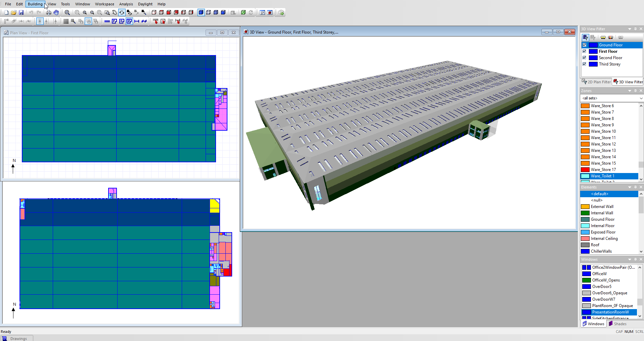The height and width of the screenshot is (341, 644).
Task: Uncheck the Ground Floor checkbox
Action: pyautogui.click(x=585, y=45)
